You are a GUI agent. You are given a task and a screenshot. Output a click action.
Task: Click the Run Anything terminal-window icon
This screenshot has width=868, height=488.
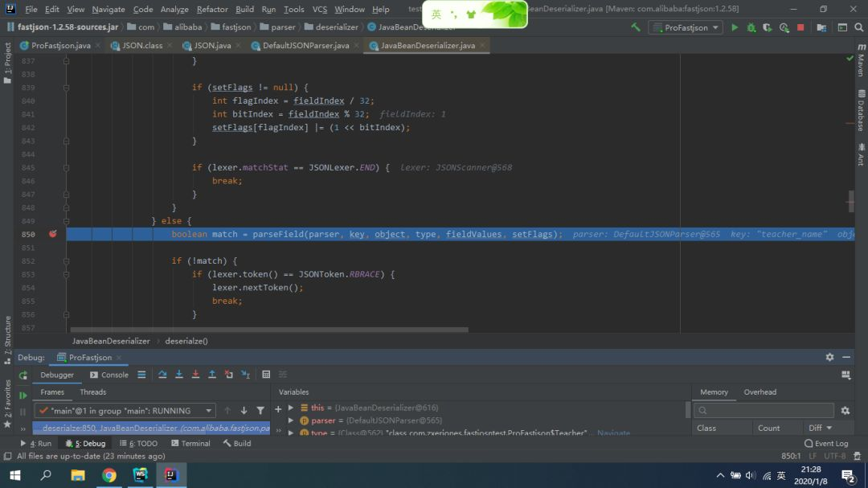click(x=842, y=27)
